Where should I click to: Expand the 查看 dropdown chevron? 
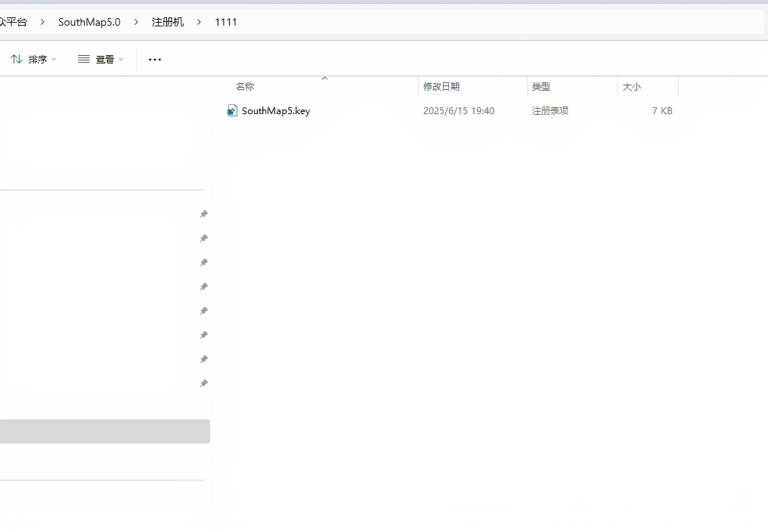119,59
